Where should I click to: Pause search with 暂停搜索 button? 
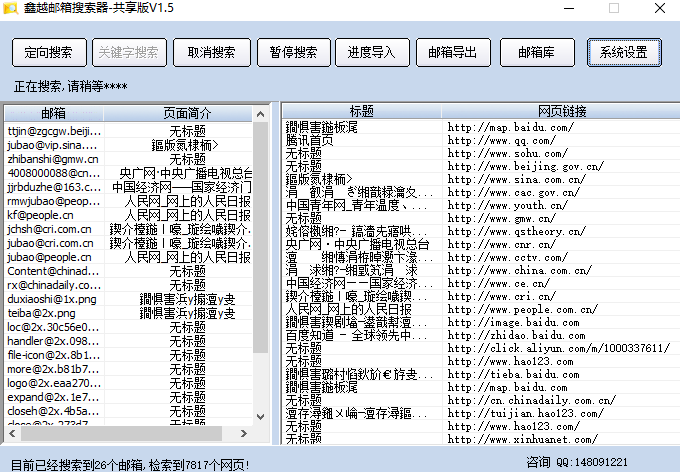point(294,52)
